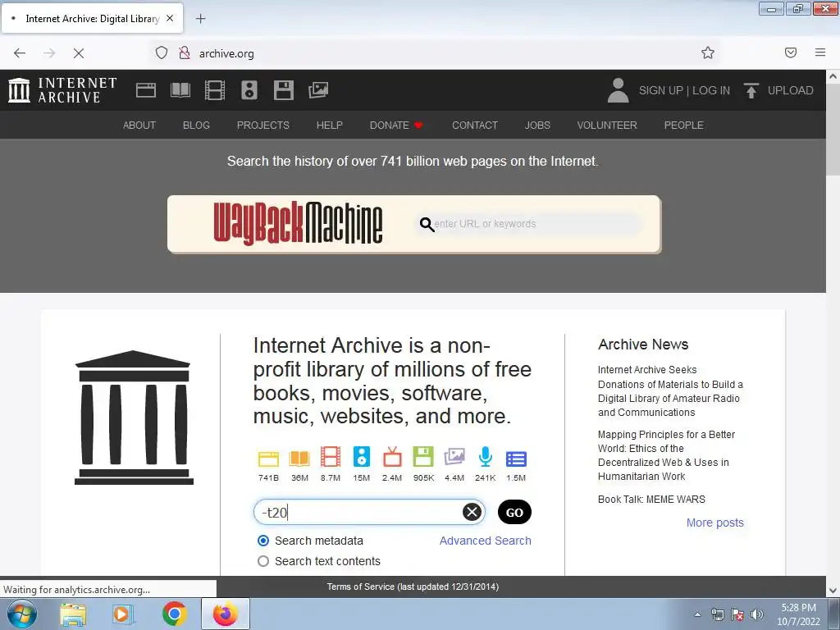The height and width of the screenshot is (630, 840).
Task: Open a new browser tab
Action: pyautogui.click(x=200, y=19)
